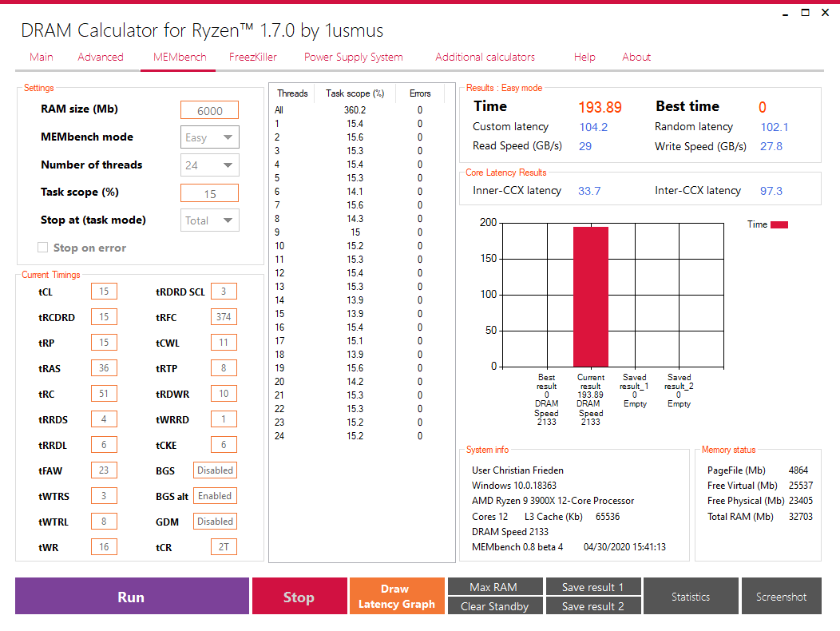Open the About tab
Image resolution: width=840 pixels, height=631 pixels.
pyautogui.click(x=636, y=57)
